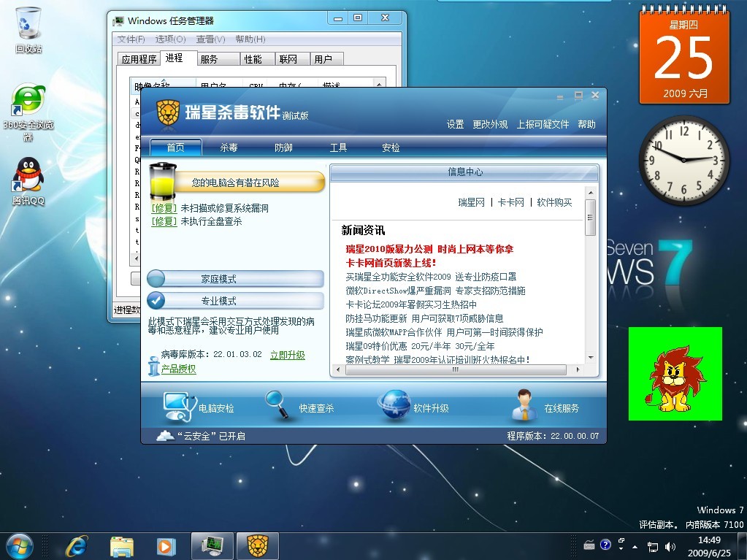Open the 工具 tab

click(x=338, y=147)
